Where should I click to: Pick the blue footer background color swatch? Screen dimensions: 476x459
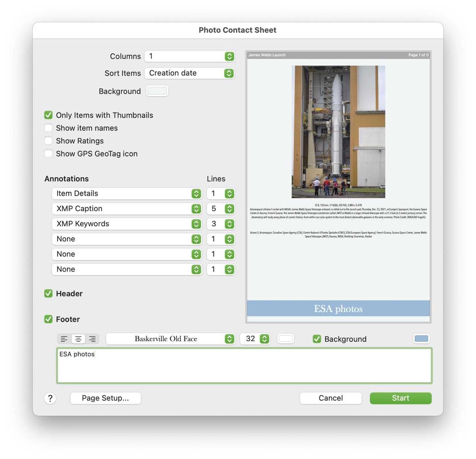point(421,339)
